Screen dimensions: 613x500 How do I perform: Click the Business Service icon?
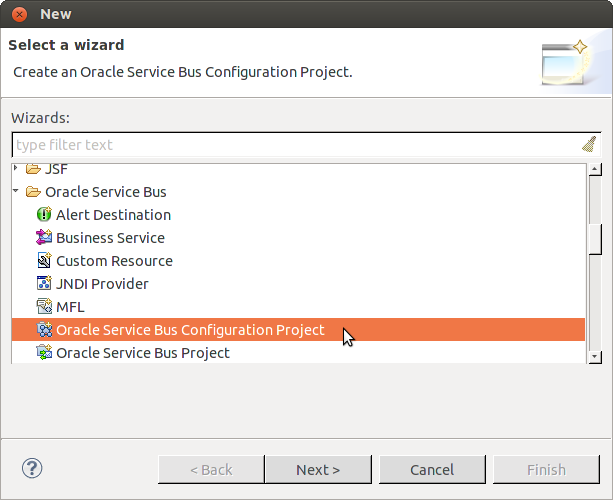point(44,238)
